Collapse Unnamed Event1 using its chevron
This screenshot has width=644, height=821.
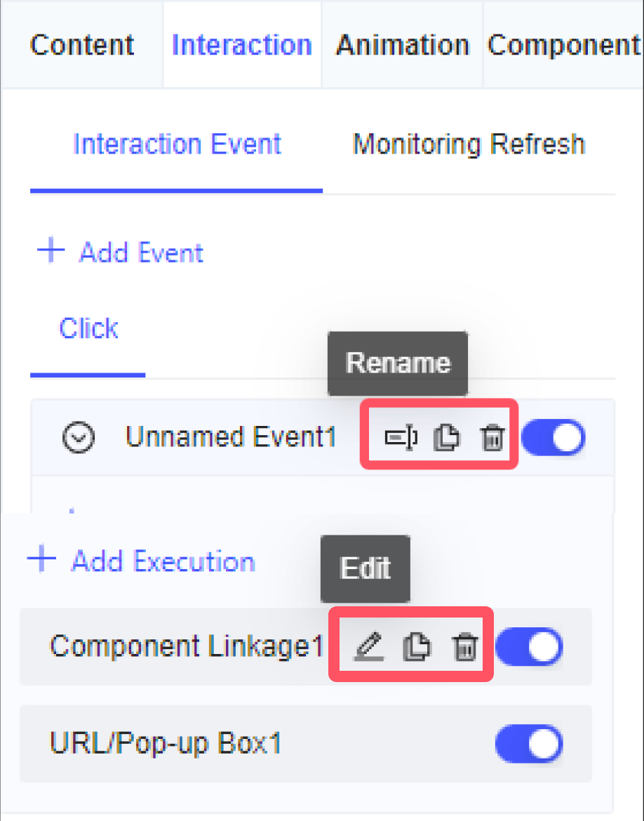pos(79,436)
